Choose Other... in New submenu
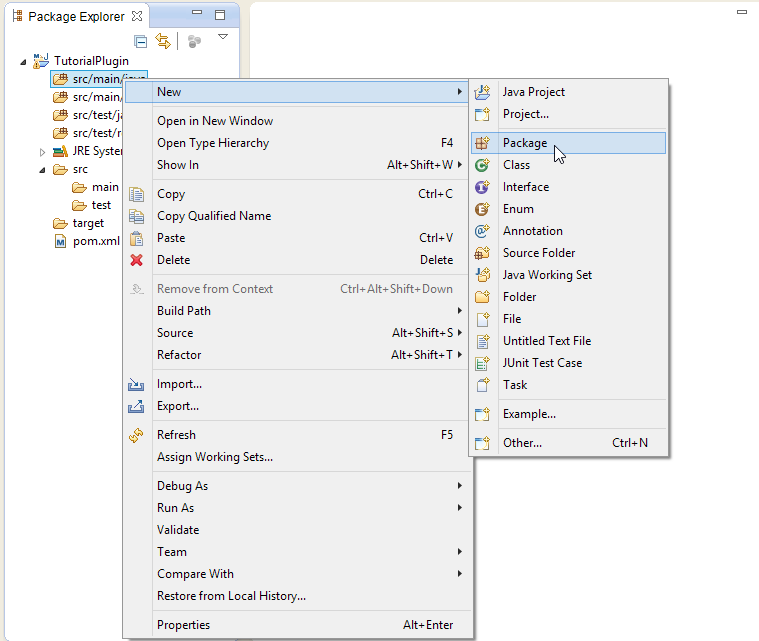759x641 pixels. click(569, 443)
